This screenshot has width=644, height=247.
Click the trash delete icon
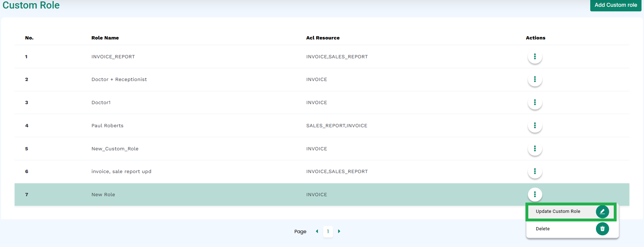coord(602,229)
